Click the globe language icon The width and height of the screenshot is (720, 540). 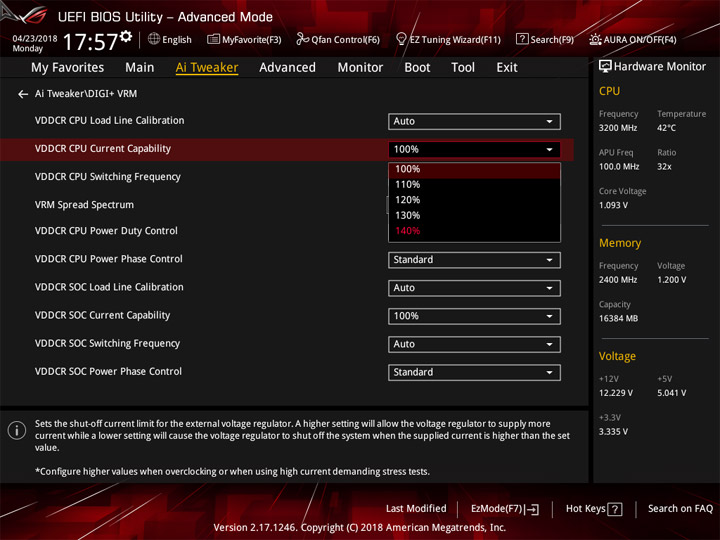(x=154, y=39)
